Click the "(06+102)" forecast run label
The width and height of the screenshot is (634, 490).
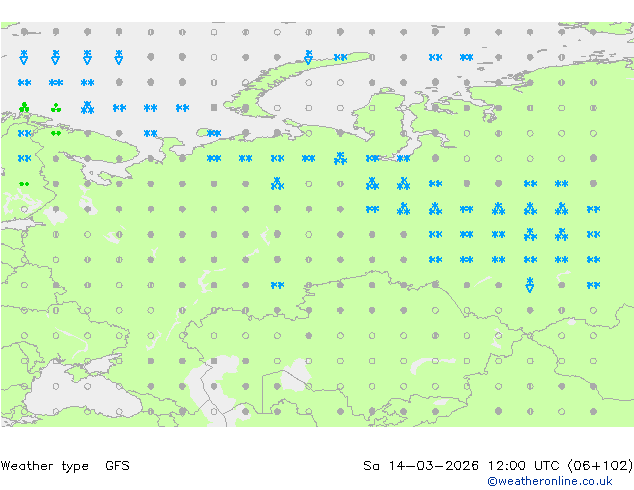(600, 466)
